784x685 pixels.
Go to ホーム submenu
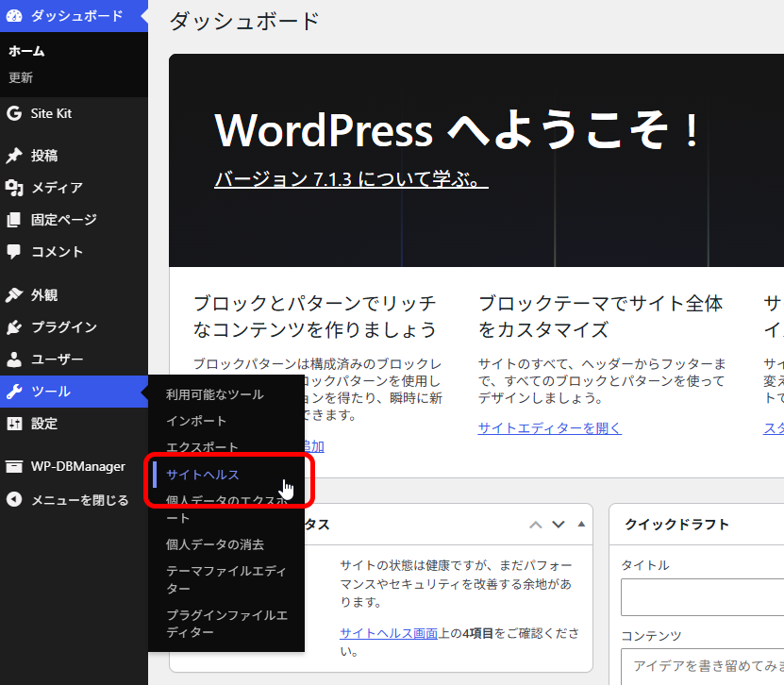(x=26, y=51)
